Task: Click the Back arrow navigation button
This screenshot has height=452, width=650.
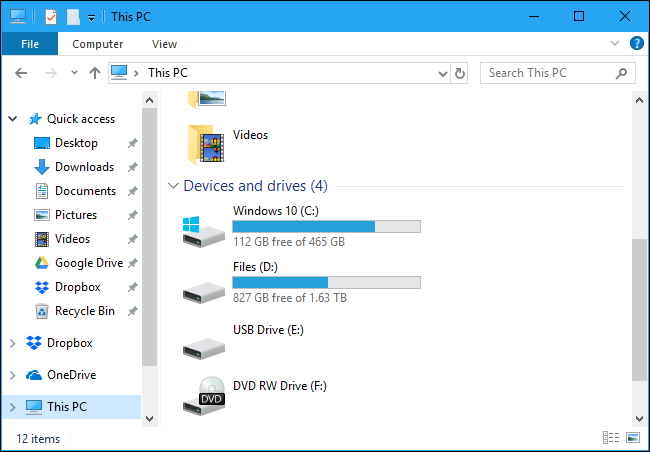Action: point(21,73)
